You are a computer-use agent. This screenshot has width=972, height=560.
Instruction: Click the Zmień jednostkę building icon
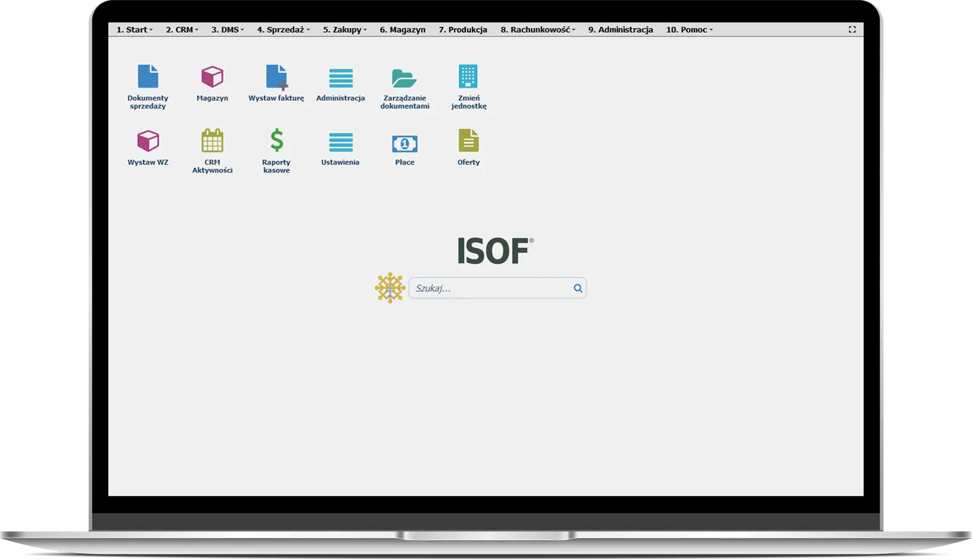pos(468,77)
